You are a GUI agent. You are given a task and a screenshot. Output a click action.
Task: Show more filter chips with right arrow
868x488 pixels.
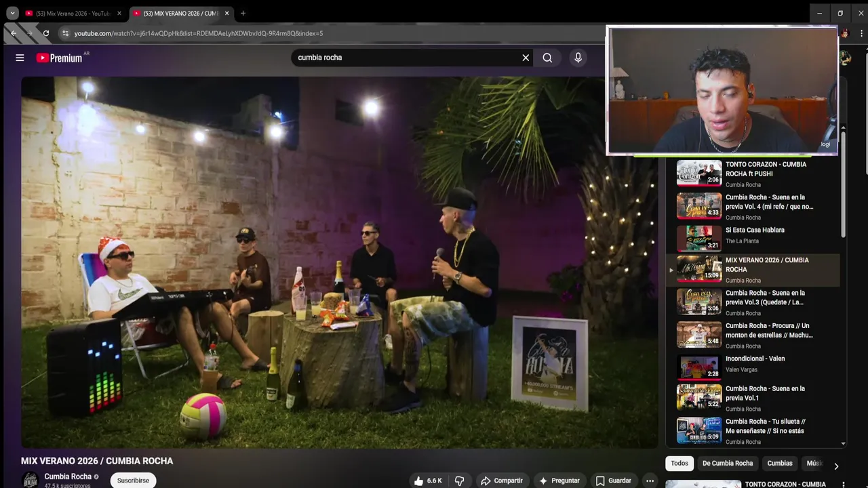coord(835,466)
